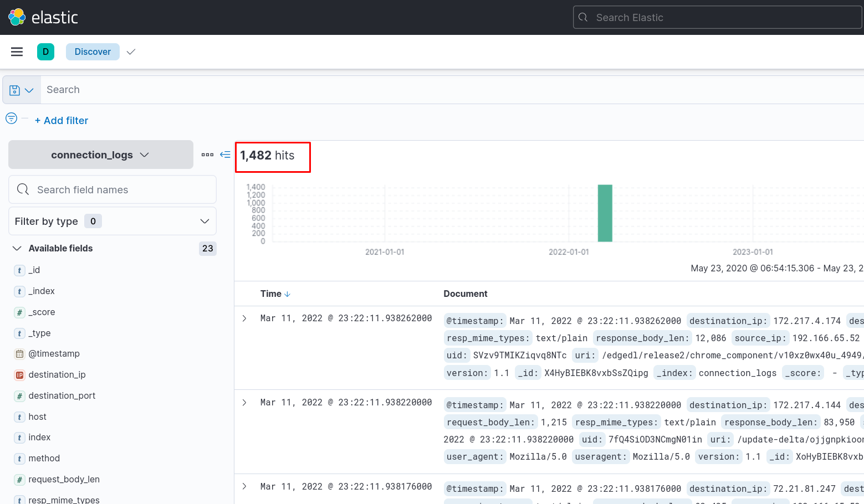Select the _index field
864x504 pixels.
click(42, 291)
